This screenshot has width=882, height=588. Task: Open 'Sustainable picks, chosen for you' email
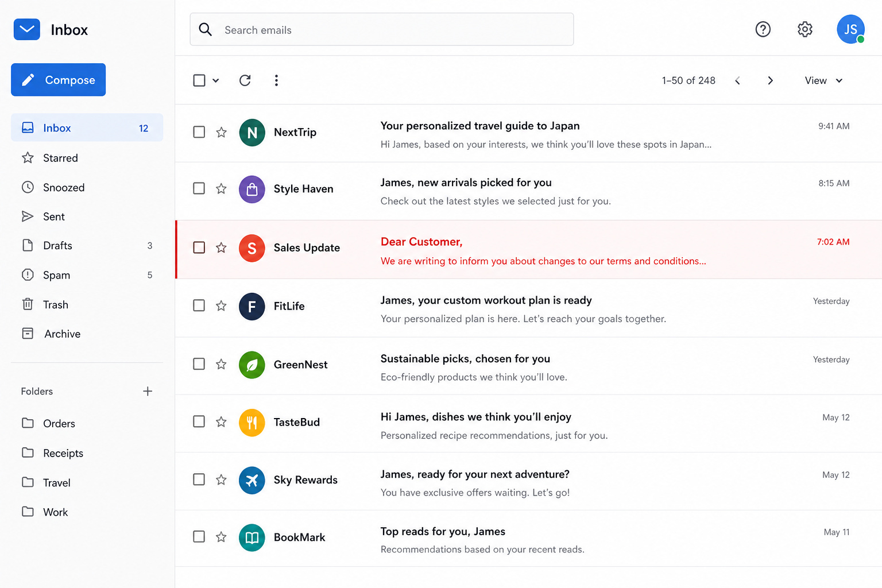pyautogui.click(x=465, y=359)
